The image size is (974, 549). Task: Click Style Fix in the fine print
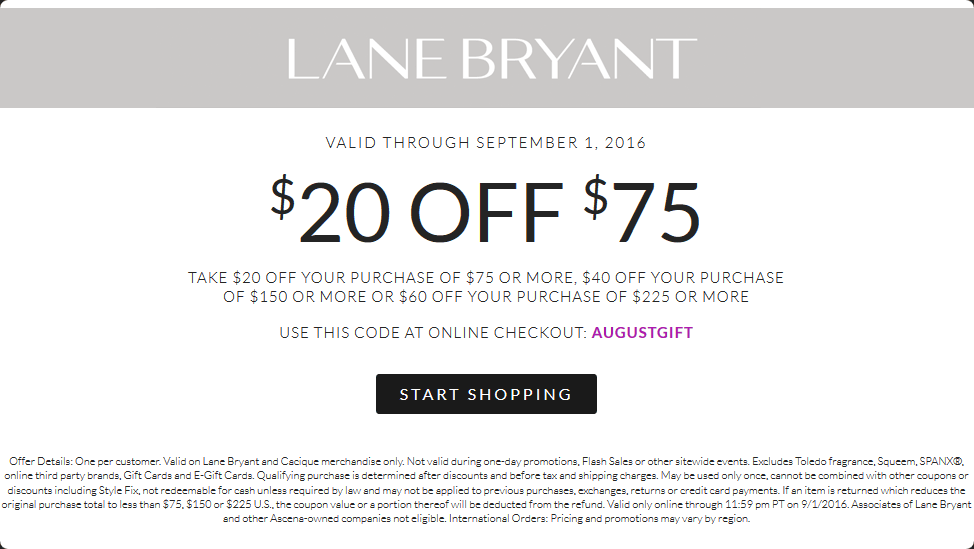(119, 490)
